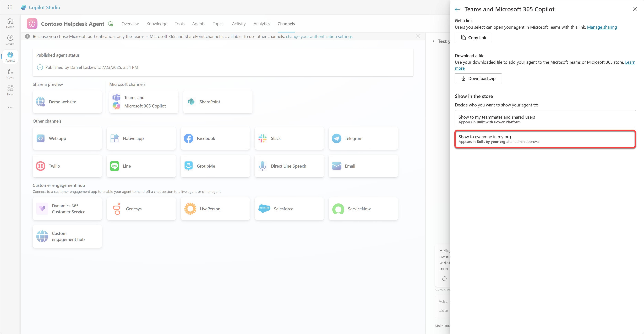
Task: Click the back arrow in Teams panel
Action: pos(457,9)
